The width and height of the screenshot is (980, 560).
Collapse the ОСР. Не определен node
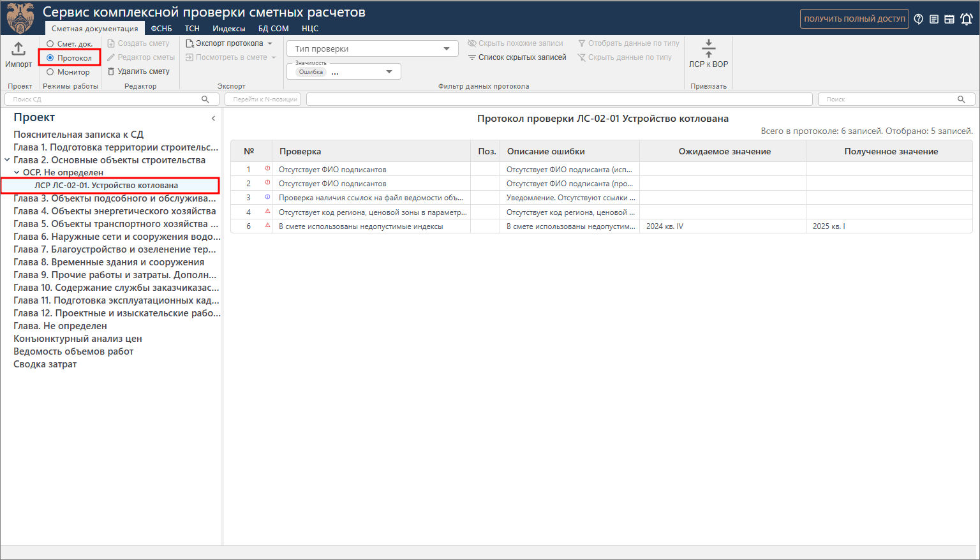17,172
